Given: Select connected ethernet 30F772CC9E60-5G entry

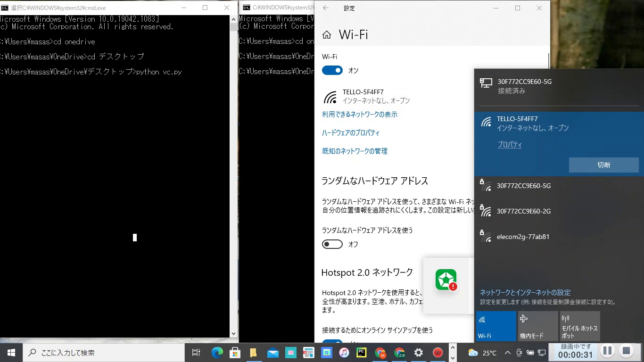Looking at the screenshot, I should (x=559, y=86).
